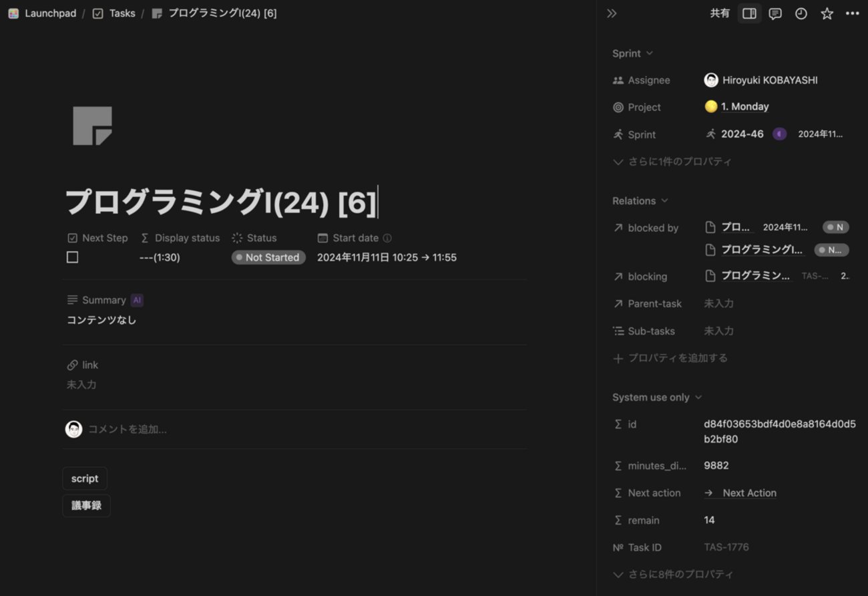Screen dimensions: 868x596
Task: Click the remain value 14
Action: pyautogui.click(x=709, y=520)
